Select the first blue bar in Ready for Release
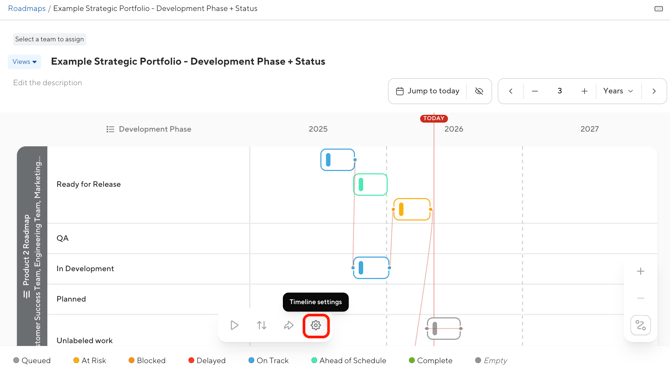670x373 pixels. click(x=338, y=160)
